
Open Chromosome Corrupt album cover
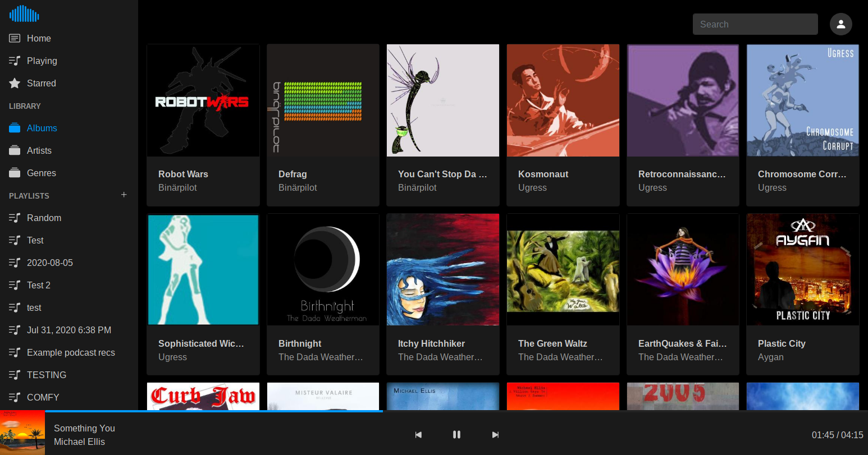803,100
